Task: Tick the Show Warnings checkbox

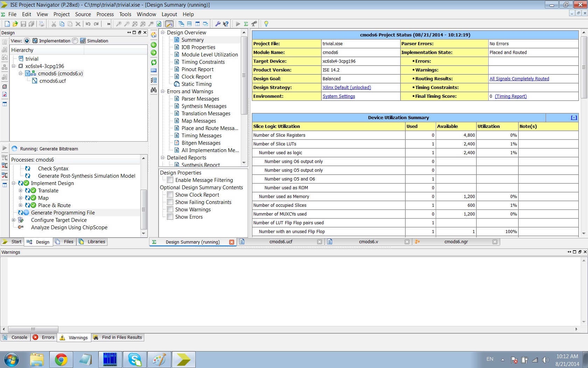Action: 170,210
